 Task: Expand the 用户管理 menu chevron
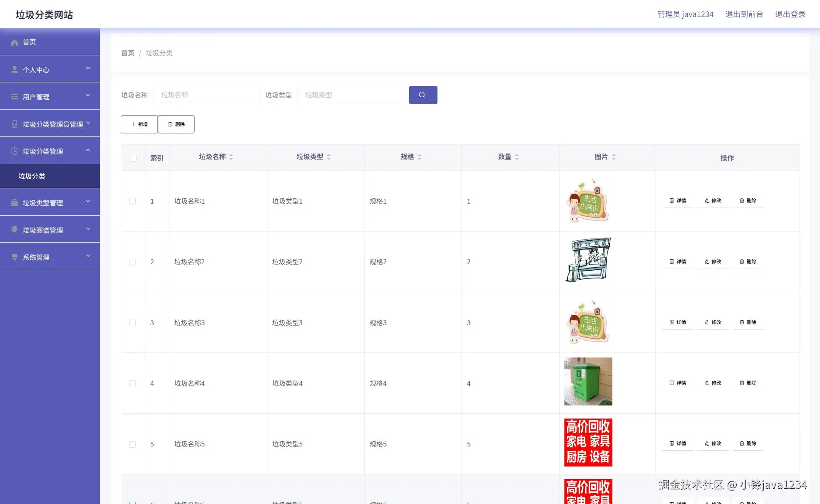pyautogui.click(x=88, y=95)
